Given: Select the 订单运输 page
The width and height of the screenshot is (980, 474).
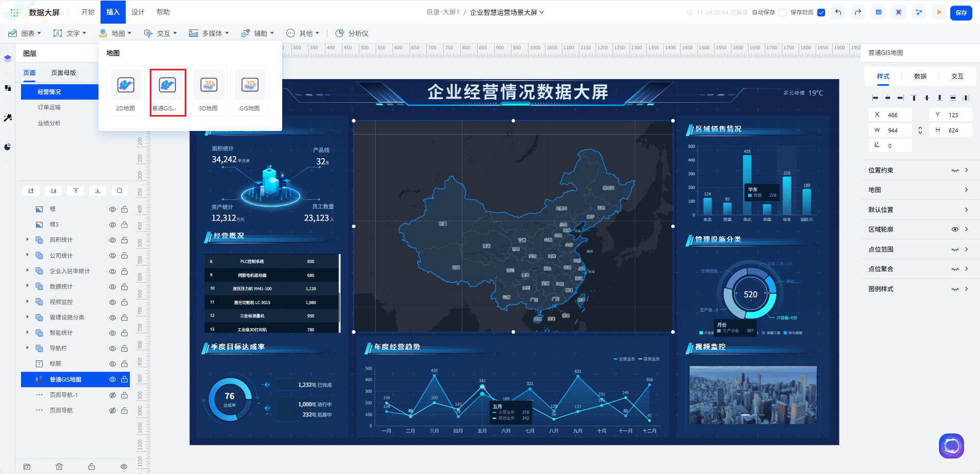Looking at the screenshot, I should tap(49, 107).
